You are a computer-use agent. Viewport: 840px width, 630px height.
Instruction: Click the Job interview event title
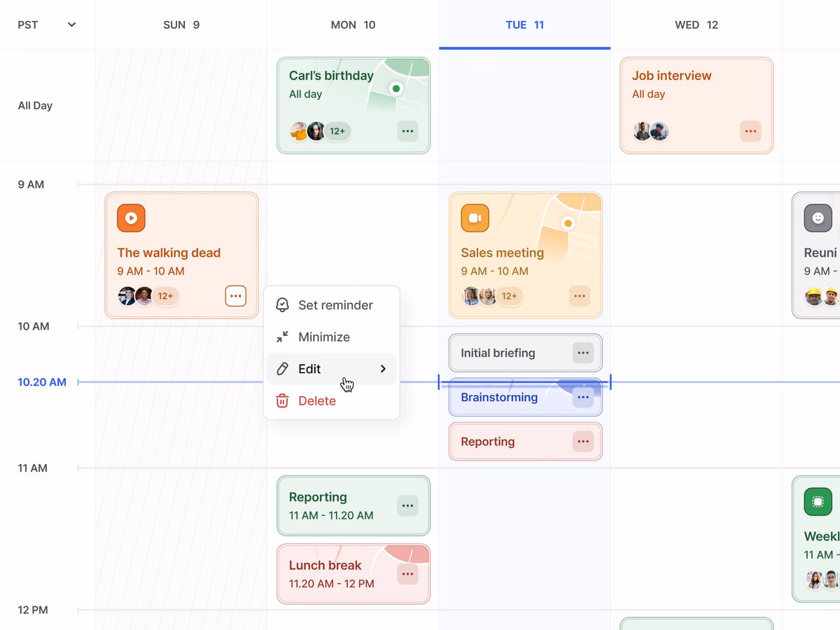tap(671, 76)
